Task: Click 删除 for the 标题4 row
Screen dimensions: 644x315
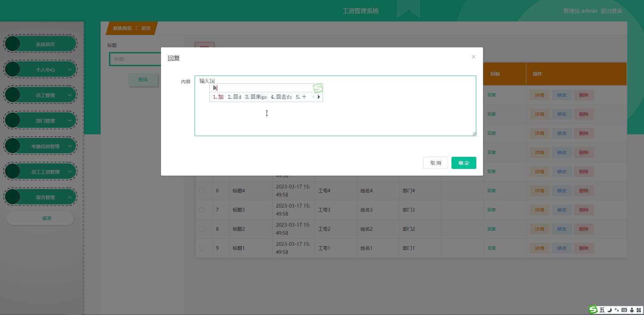Action: pyautogui.click(x=584, y=191)
